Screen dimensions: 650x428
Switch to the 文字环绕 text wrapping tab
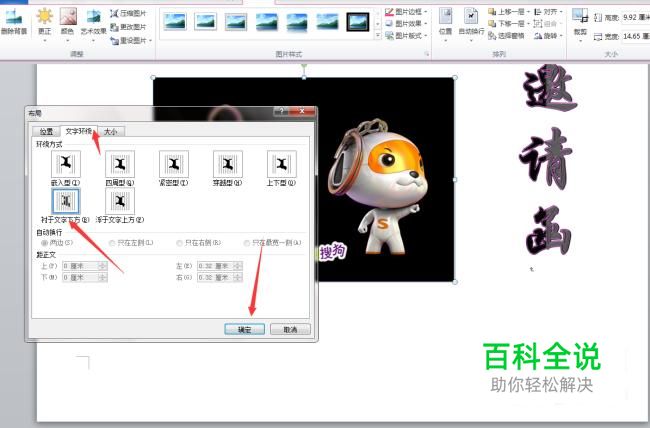[79, 131]
